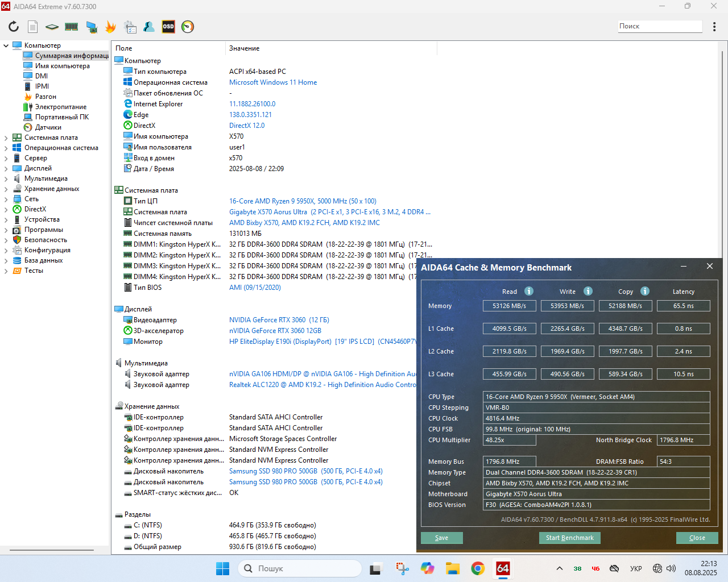
Task: Open the three-dot main menu
Action: (714, 27)
